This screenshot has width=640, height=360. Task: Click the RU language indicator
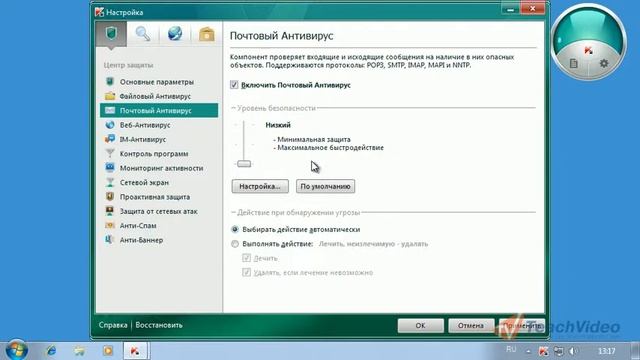[x=511, y=349]
